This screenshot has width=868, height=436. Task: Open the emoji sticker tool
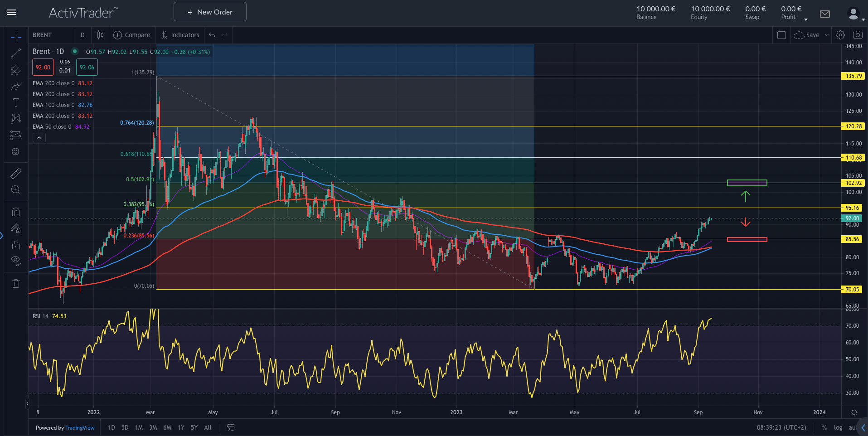(x=16, y=152)
